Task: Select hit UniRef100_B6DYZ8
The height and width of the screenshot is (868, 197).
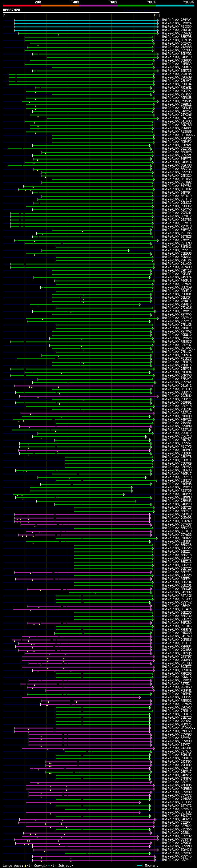Action: (176, 507)
